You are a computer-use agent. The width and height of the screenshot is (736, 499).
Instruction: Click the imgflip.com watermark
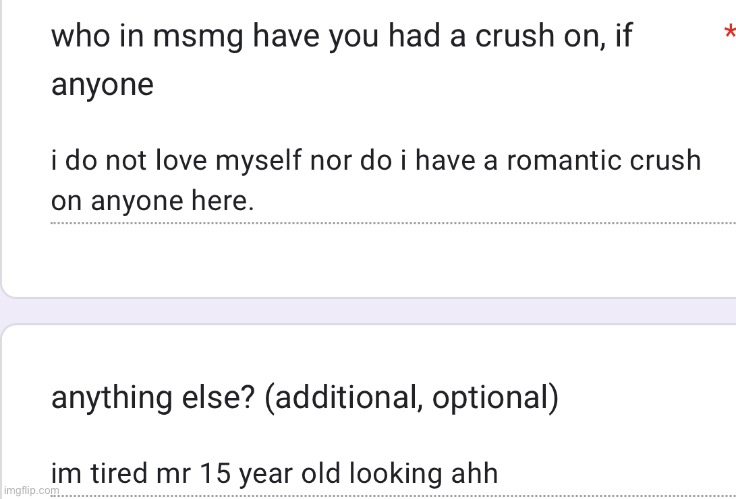click(31, 491)
